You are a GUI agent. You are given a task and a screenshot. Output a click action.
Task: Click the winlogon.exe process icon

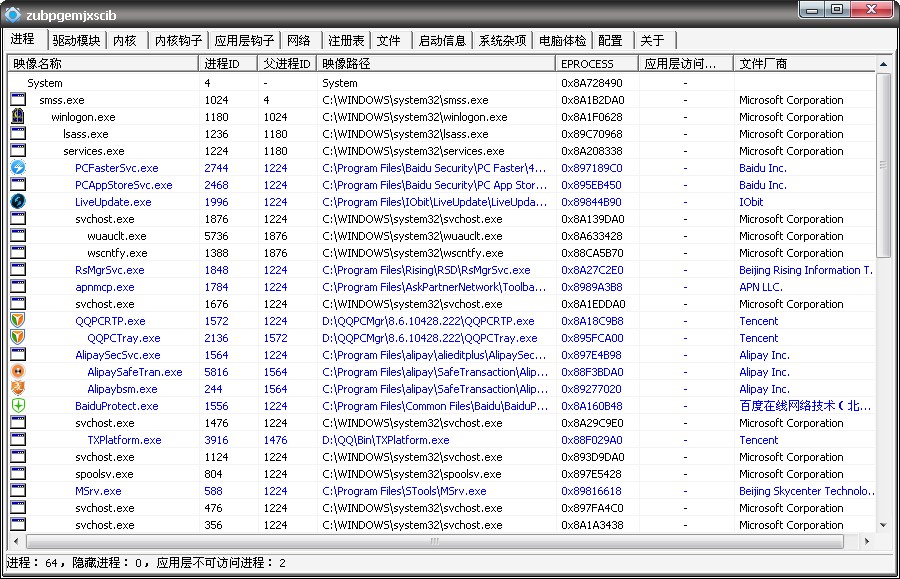click(18, 117)
